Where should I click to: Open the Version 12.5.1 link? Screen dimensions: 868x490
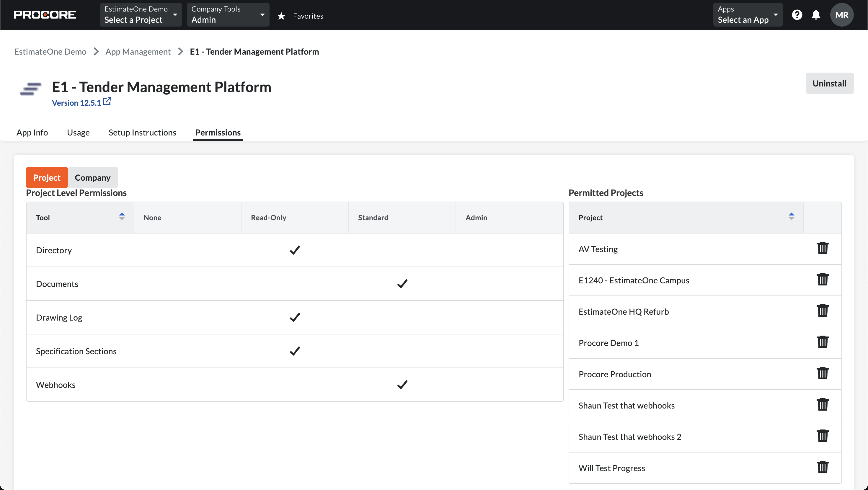(x=76, y=103)
